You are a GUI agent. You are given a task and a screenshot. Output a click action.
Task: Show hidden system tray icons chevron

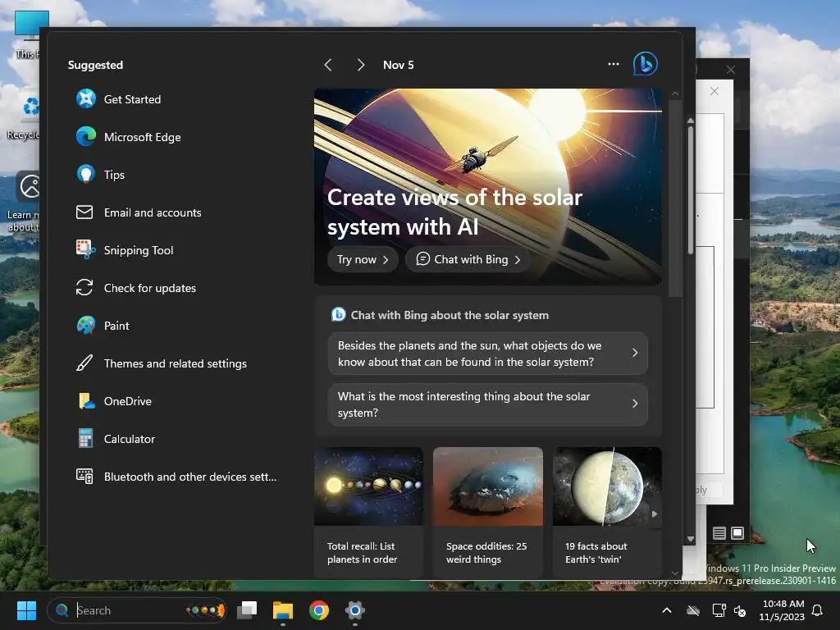point(667,610)
